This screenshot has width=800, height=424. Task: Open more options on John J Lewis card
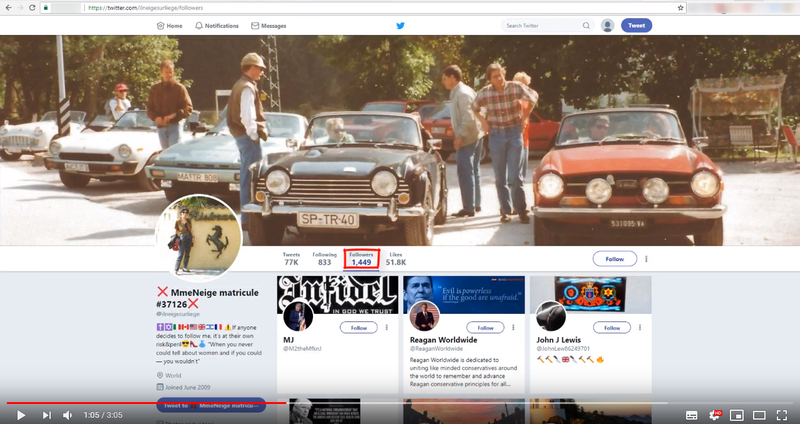tap(640, 328)
